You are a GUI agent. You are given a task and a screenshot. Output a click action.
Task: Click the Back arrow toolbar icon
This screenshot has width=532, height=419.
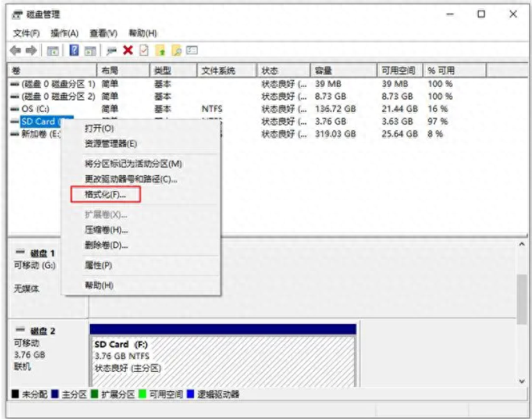point(15,51)
